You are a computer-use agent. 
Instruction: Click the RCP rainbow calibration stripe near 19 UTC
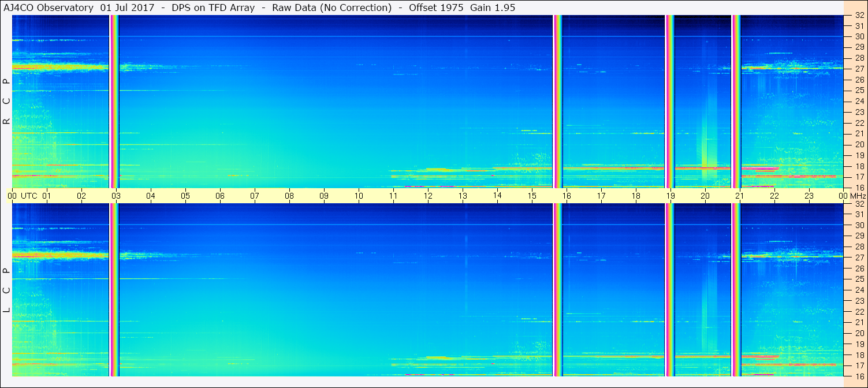tap(670, 102)
